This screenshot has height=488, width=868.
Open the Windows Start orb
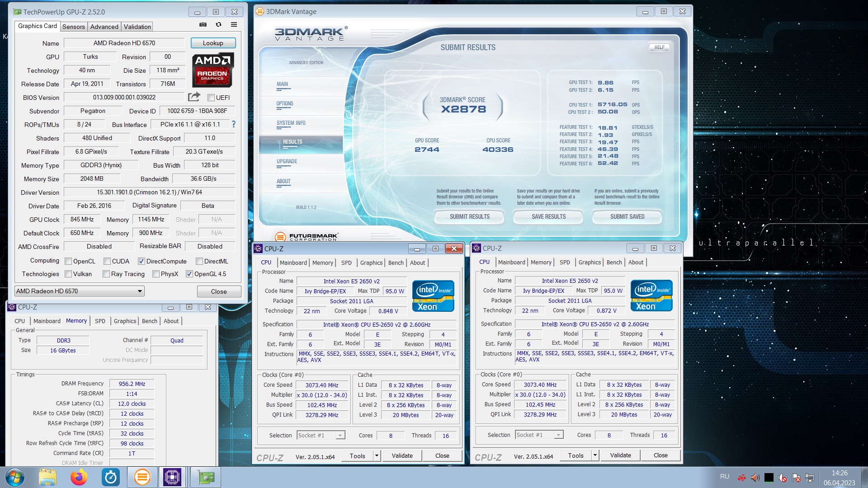(x=15, y=478)
